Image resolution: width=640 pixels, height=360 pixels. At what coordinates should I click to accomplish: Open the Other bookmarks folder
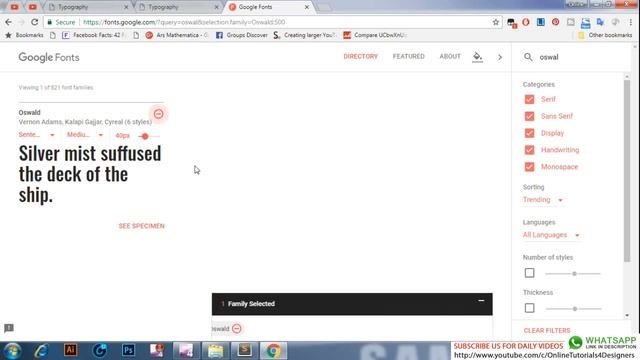coord(605,35)
